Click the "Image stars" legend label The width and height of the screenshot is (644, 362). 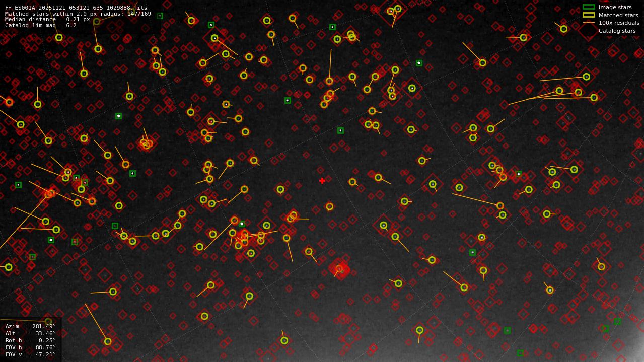pos(615,8)
